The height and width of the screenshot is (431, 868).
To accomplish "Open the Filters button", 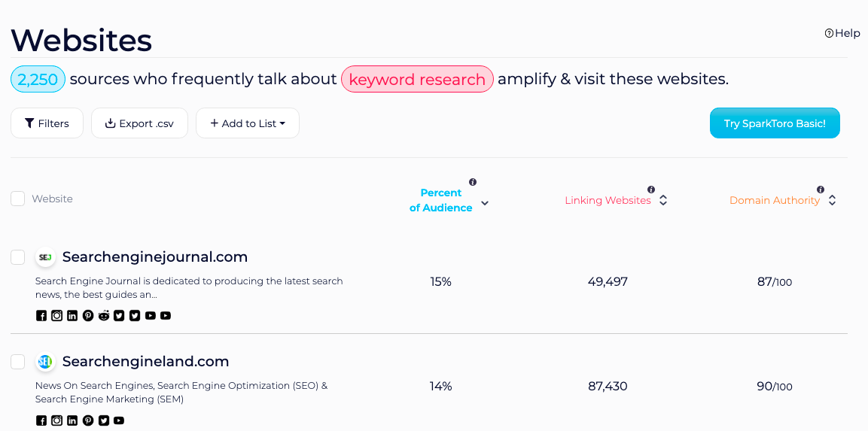I will click(47, 123).
